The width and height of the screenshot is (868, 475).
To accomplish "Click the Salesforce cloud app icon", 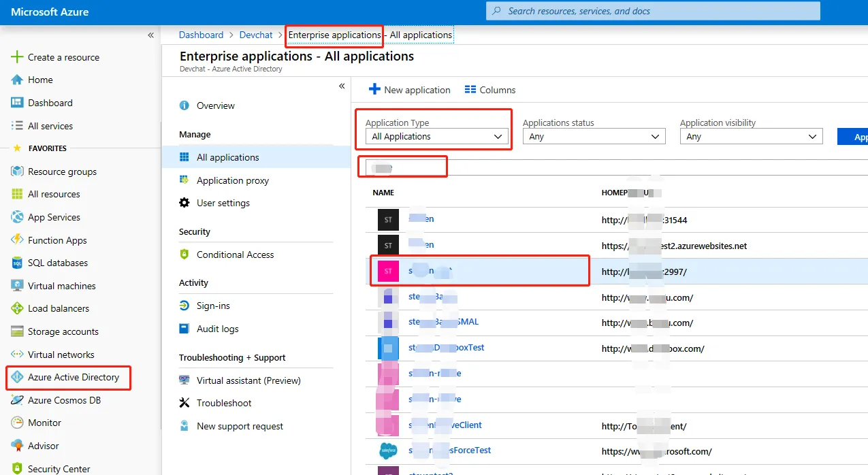I will tap(388, 451).
